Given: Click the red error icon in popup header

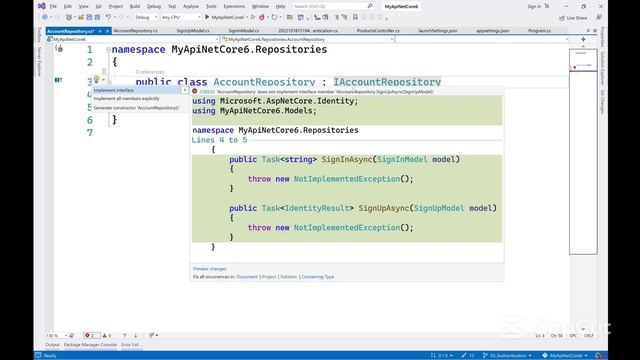Looking at the screenshot, I should pyautogui.click(x=195, y=91).
